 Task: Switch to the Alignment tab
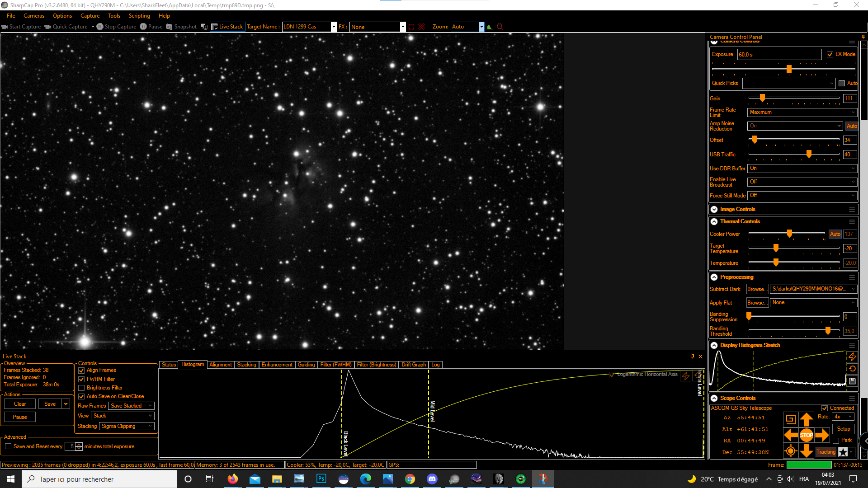pos(221,365)
